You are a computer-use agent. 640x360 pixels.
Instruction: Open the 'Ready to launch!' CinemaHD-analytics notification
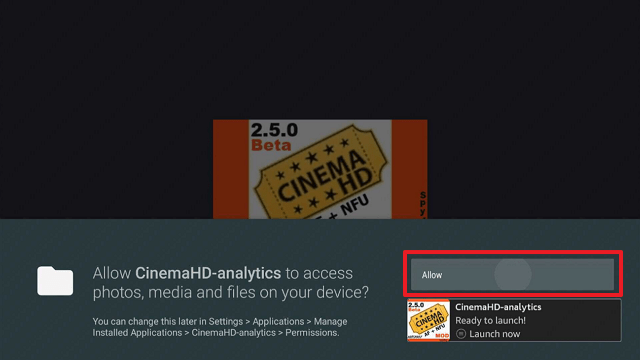pyautogui.click(x=514, y=320)
